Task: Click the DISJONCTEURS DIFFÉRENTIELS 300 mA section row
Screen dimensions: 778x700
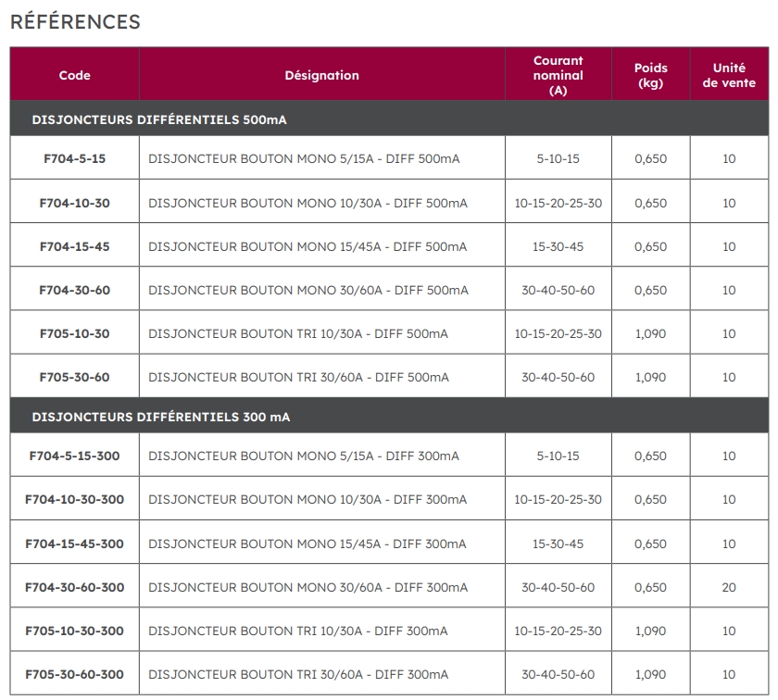Action: click(x=160, y=417)
